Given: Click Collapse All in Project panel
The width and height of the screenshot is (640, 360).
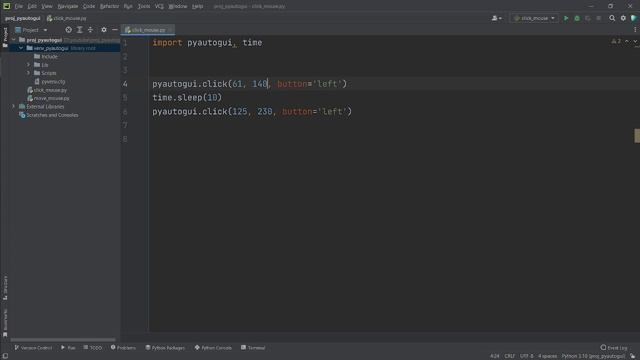Looking at the screenshot, I should coord(91,30).
